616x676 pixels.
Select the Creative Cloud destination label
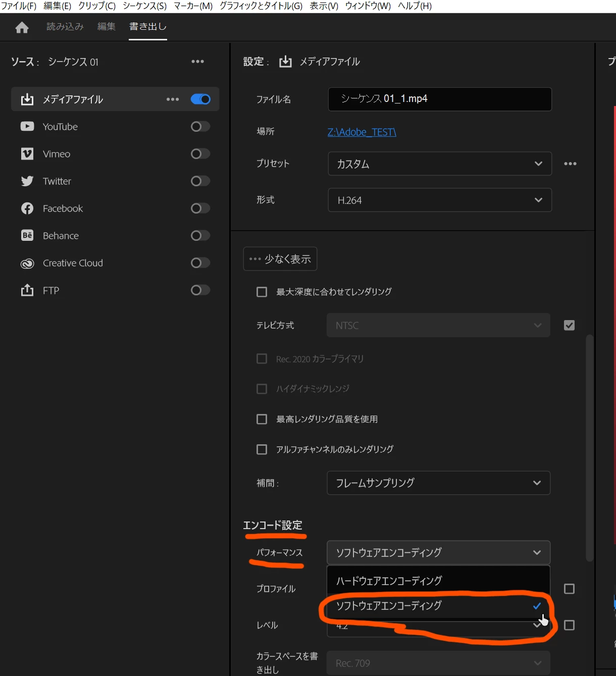73,263
